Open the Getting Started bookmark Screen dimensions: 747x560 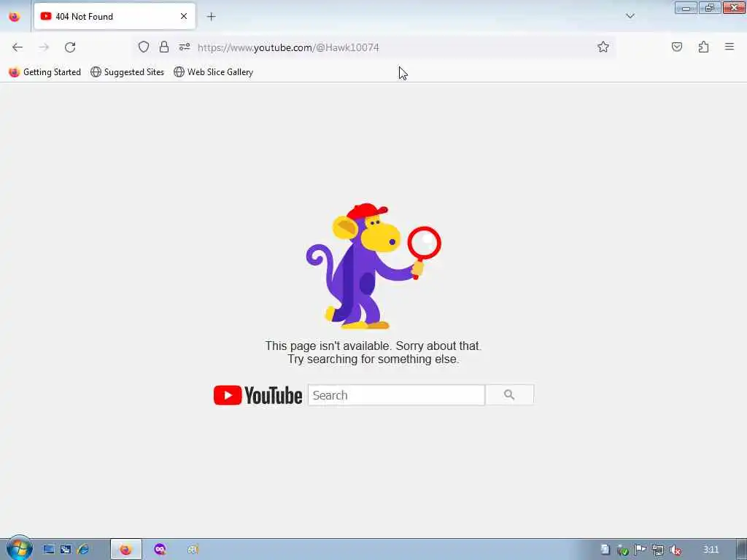pyautogui.click(x=44, y=72)
